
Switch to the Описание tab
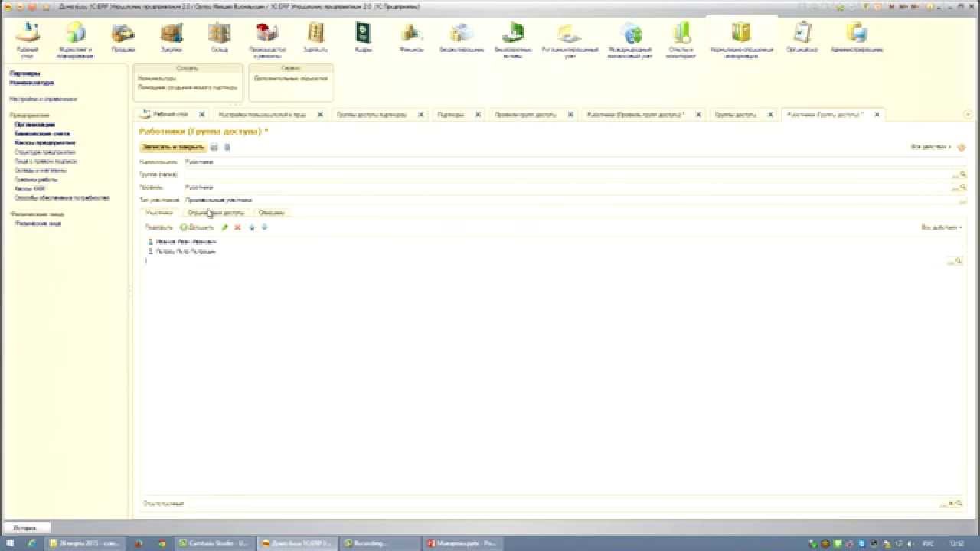point(272,213)
